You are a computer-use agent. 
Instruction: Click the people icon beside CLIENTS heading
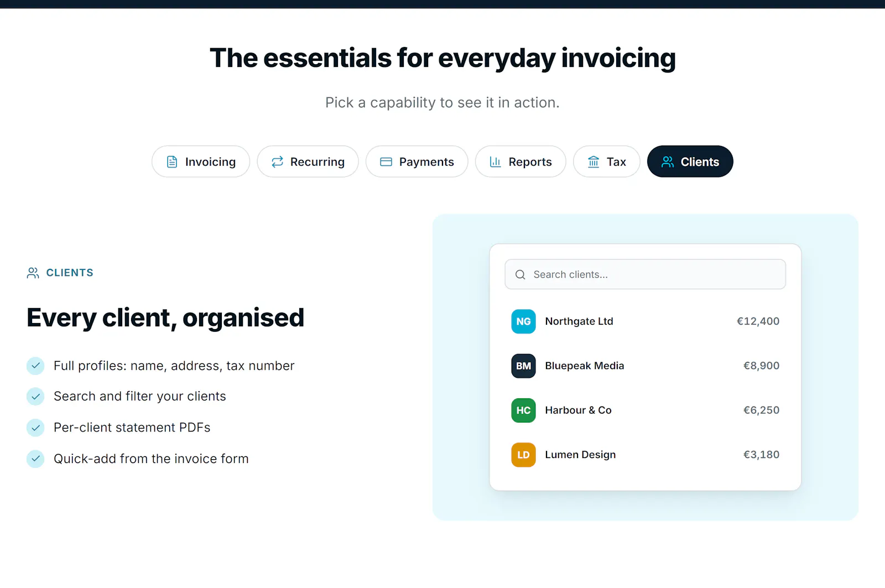click(x=33, y=273)
